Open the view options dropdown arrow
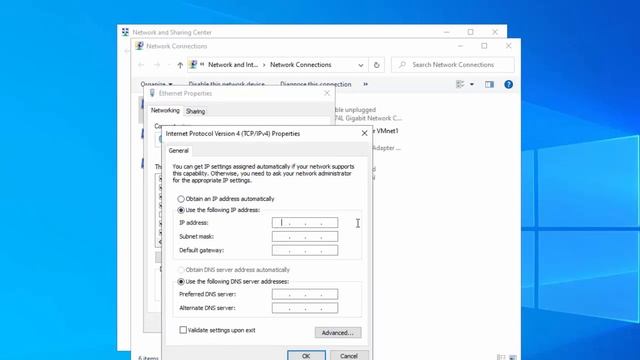Viewport: 640px width, 360px height. click(472, 84)
